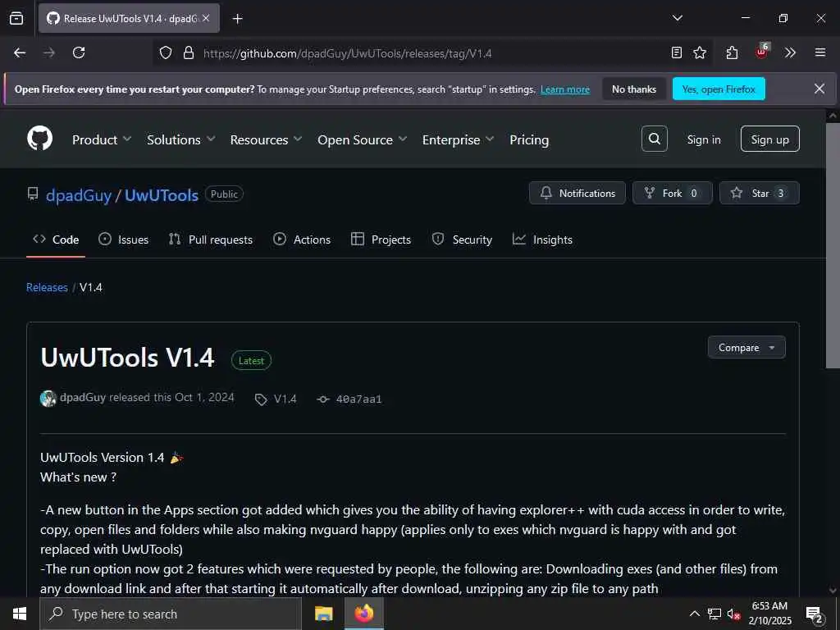This screenshot has height=630, width=840.
Task: Click the Sign up button
Action: tap(769, 139)
